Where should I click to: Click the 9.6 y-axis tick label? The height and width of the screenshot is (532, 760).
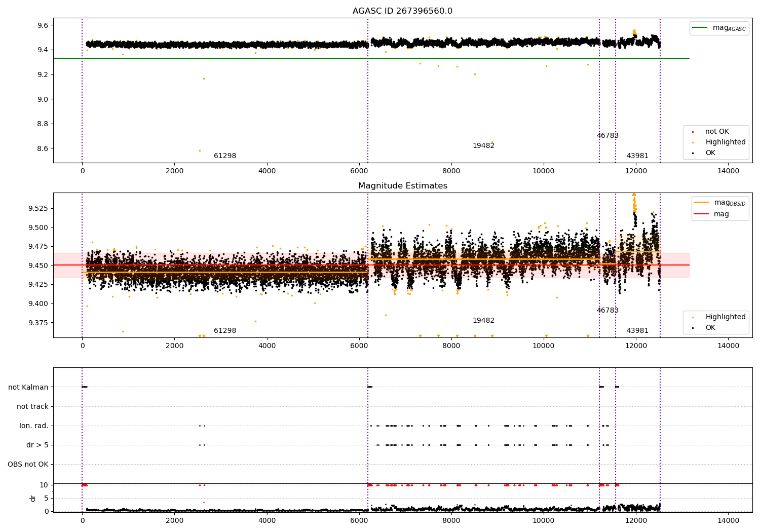point(43,25)
